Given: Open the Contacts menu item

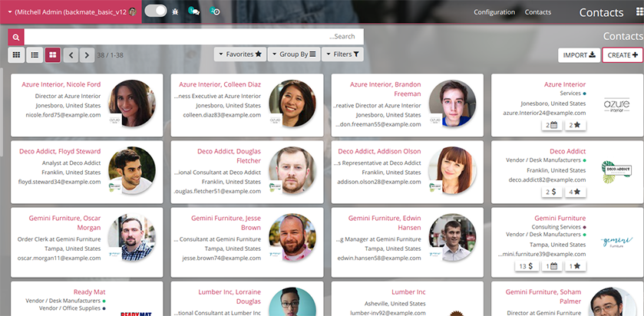Looking at the screenshot, I should click(537, 12).
